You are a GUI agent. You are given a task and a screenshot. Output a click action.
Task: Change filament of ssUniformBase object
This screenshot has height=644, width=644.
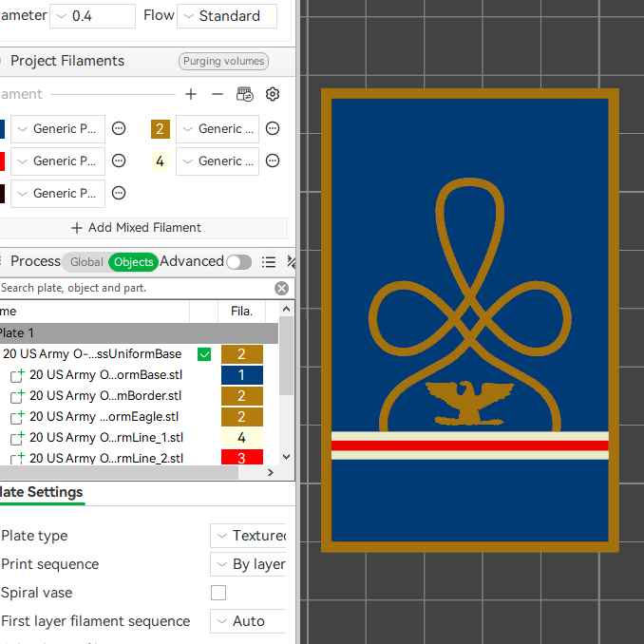(x=242, y=354)
